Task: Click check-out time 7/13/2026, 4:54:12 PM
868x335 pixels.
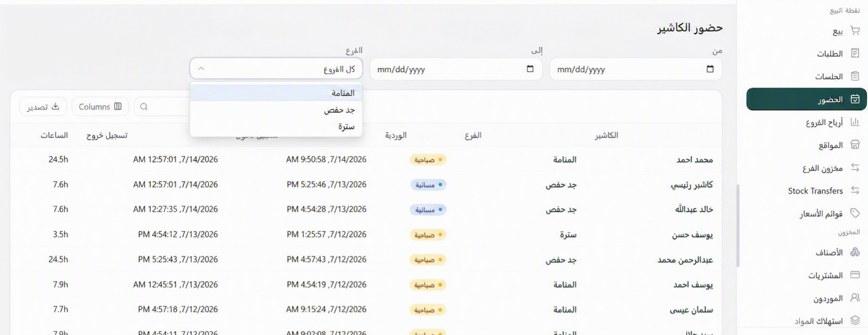Action: click(x=178, y=234)
